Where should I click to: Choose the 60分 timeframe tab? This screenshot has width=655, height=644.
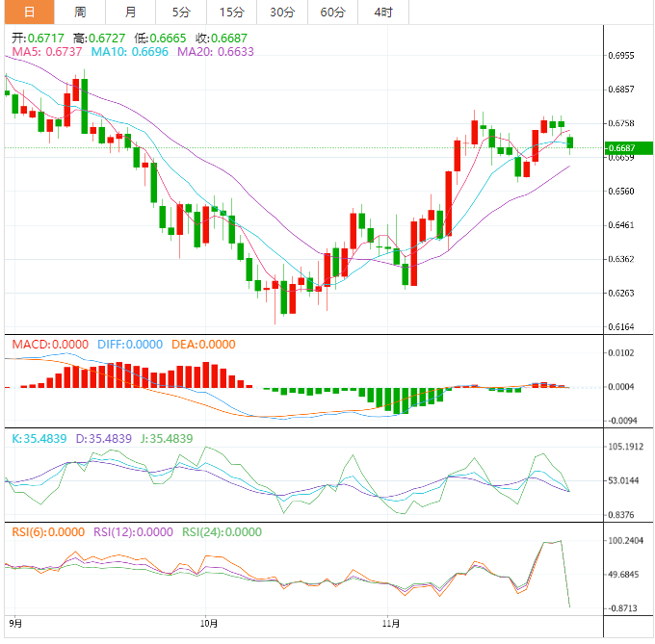pos(332,12)
